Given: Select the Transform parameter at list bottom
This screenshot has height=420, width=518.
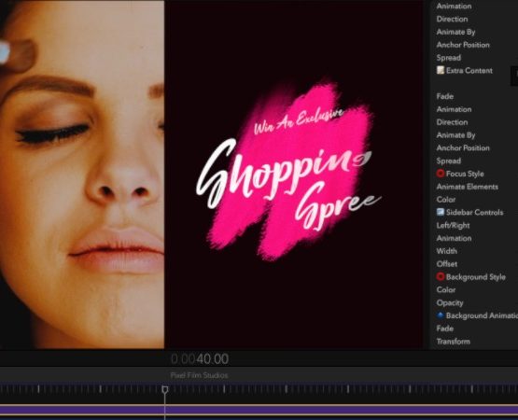Looking at the screenshot, I should [453, 342].
